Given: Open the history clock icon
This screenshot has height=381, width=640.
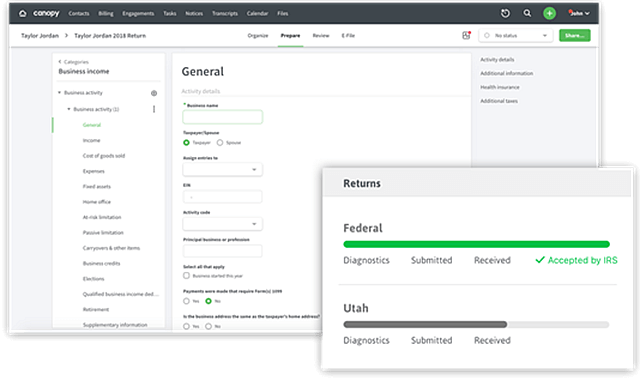Looking at the screenshot, I should 505,13.
